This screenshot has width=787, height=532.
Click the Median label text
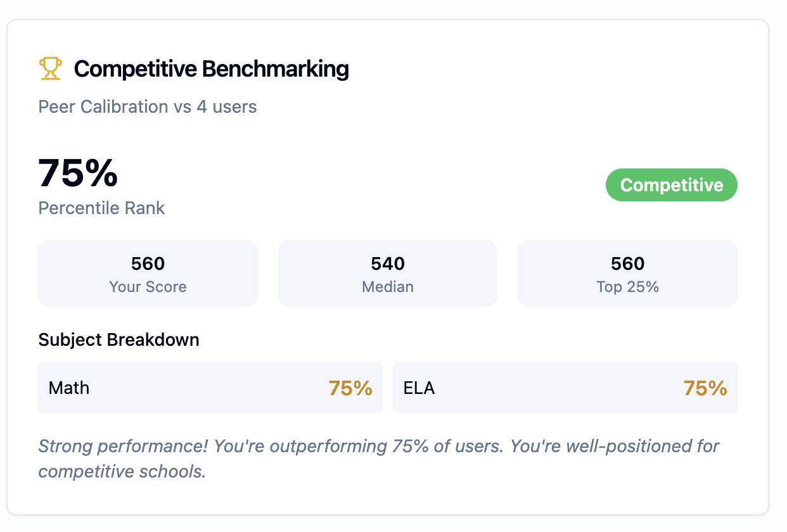[x=387, y=287]
